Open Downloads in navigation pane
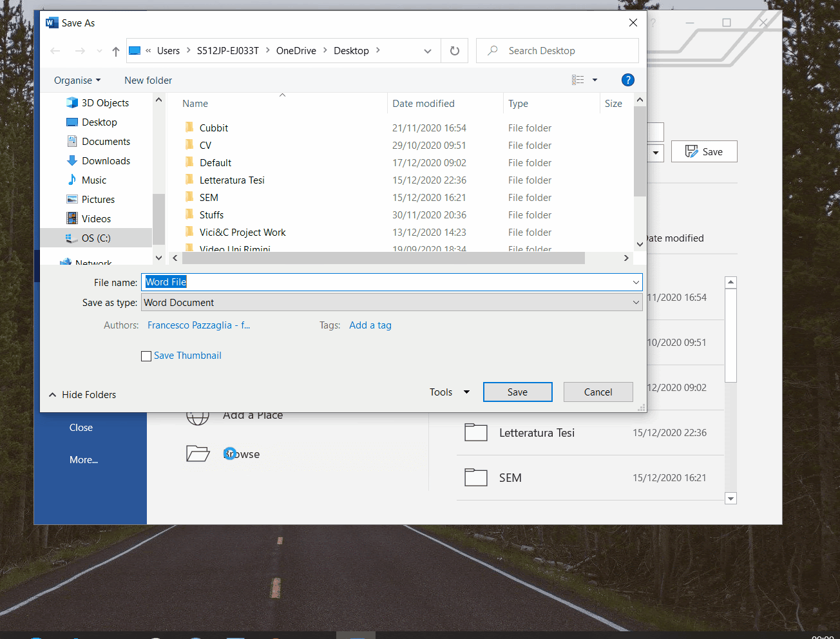This screenshot has height=639, width=840. pos(99,161)
